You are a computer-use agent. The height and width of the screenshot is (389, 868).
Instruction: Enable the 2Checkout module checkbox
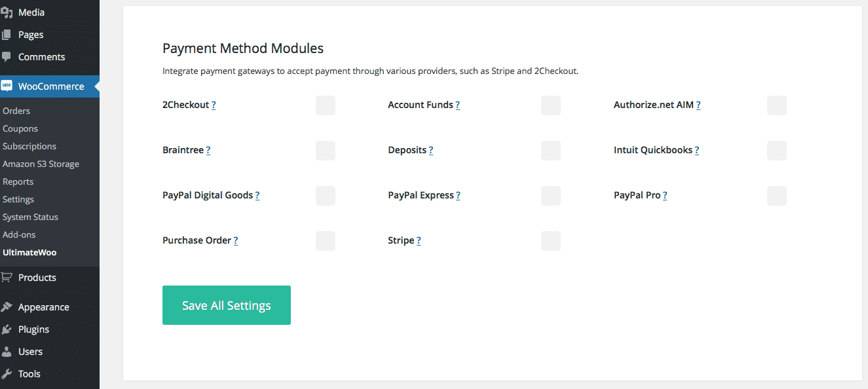click(326, 105)
